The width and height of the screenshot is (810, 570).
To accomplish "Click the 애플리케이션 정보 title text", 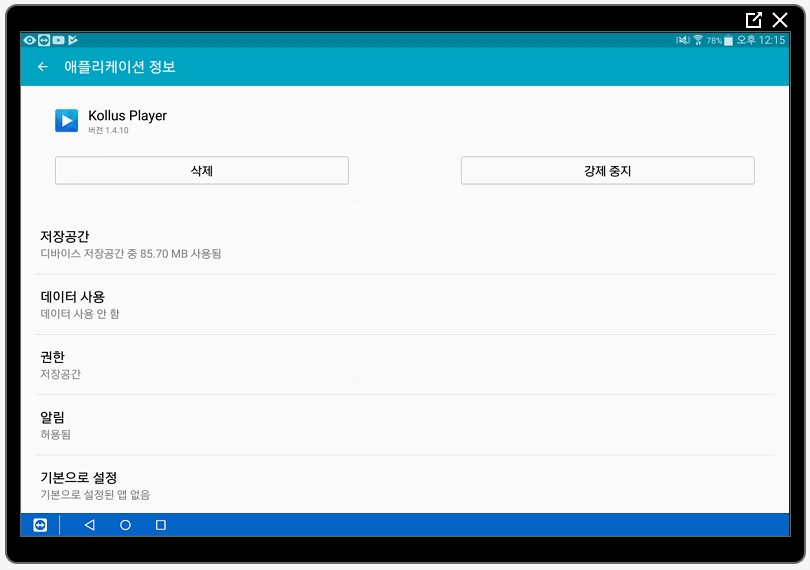I will pos(120,67).
